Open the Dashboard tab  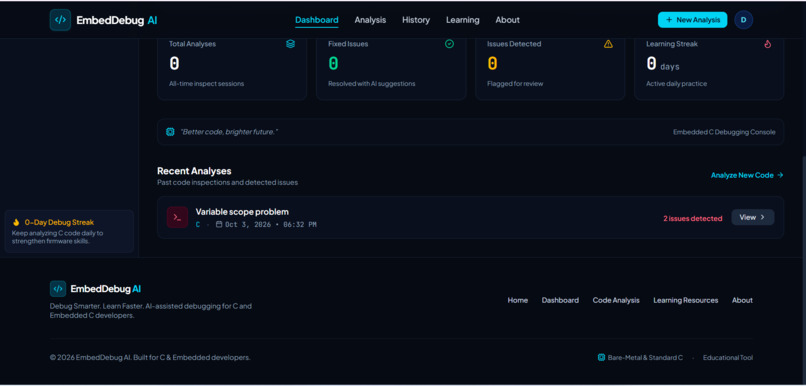point(317,20)
